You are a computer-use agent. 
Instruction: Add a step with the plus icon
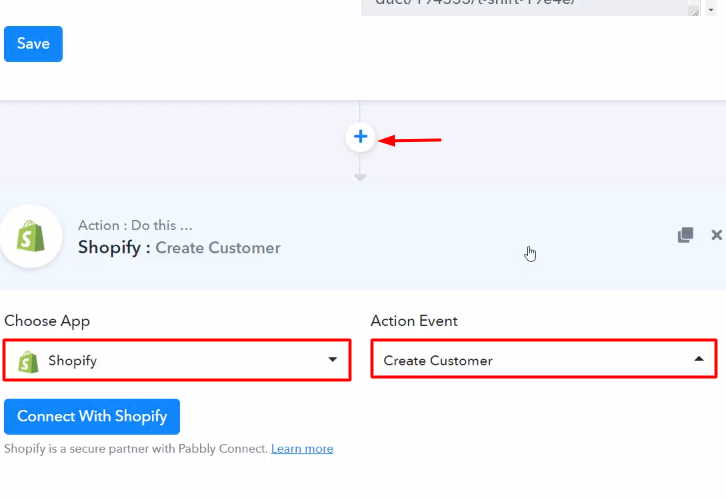tap(360, 137)
